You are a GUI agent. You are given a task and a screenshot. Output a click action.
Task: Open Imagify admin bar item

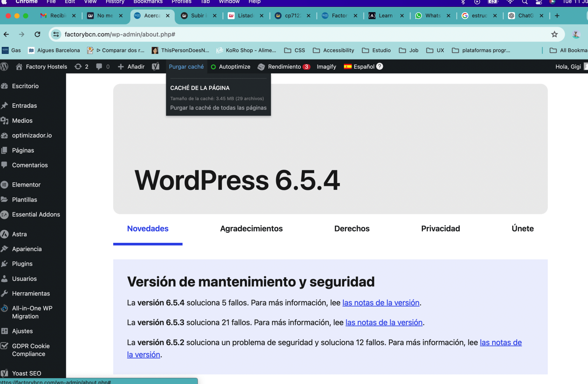point(326,66)
